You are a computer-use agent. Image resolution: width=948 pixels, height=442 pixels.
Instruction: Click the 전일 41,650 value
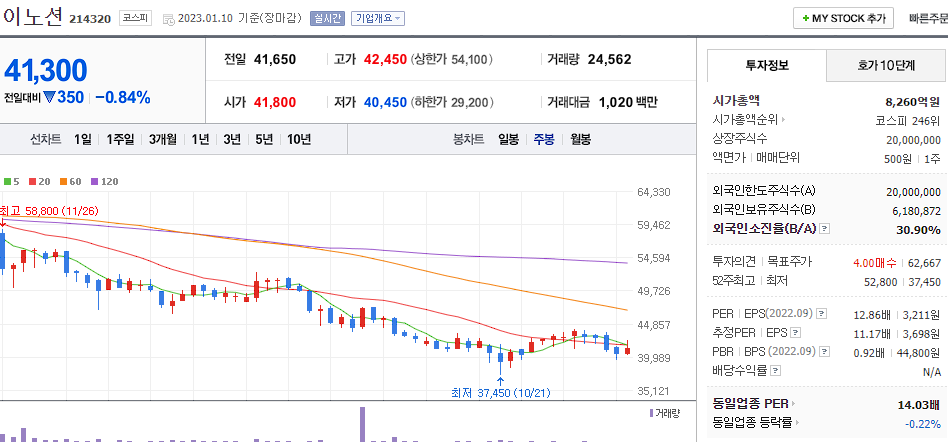pyautogui.click(x=275, y=59)
